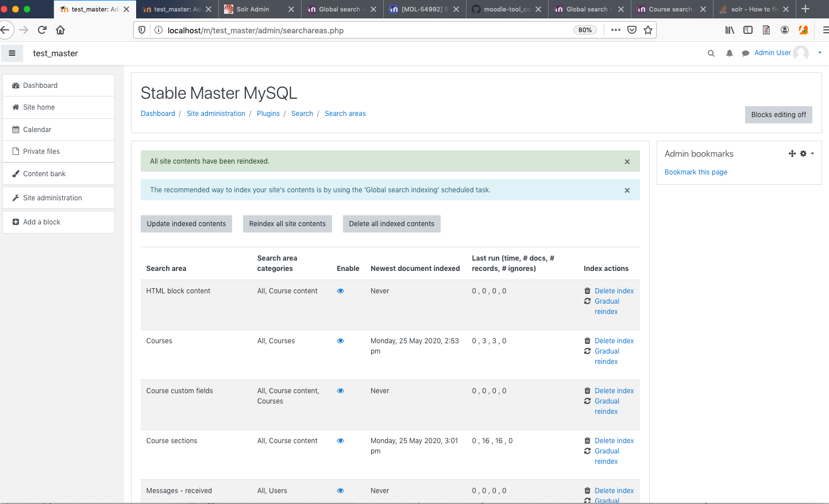
Task: Move the Admin bookmarks block icon
Action: (792, 153)
